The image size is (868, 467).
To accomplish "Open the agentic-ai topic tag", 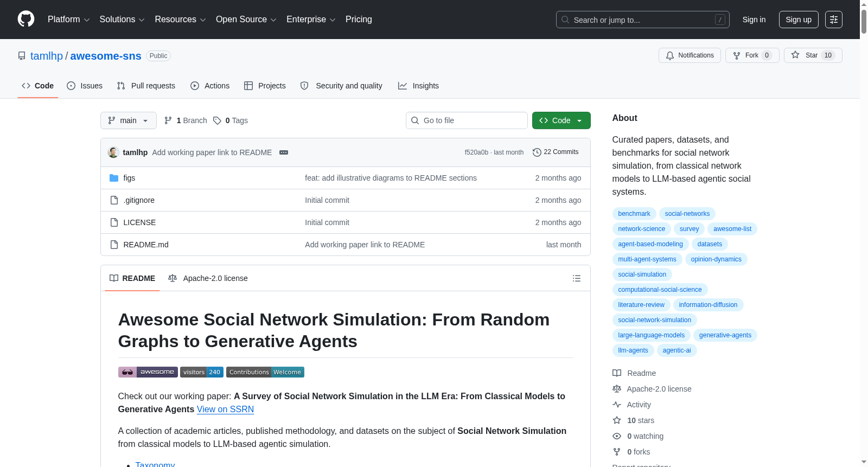I will point(676,350).
